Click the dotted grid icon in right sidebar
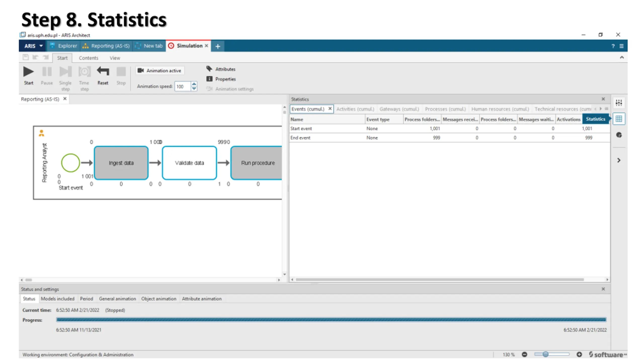Screen dimensions: 644x362 click(x=619, y=103)
